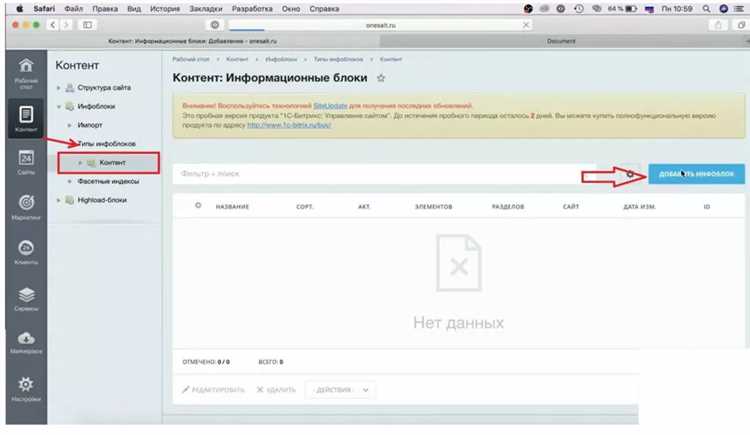Open the Правка menu
Image resolution: width=750 pixels, height=435 pixels.
pyautogui.click(x=105, y=9)
